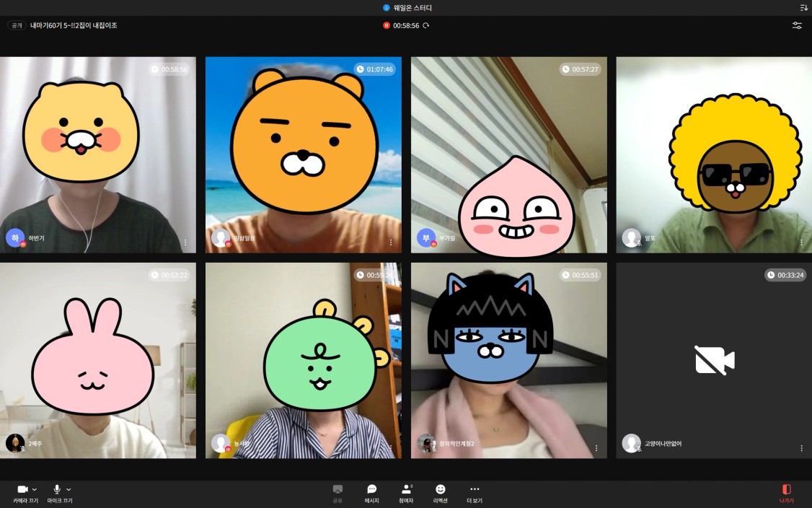Screen dimensions: 812x508
Task: Reset the timer with the refresh icon
Action: 426,25
